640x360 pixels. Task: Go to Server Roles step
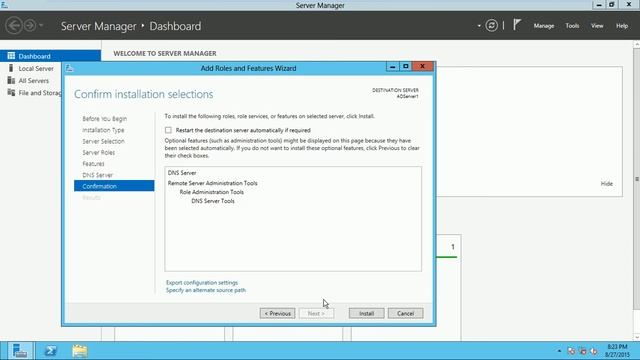pos(98,153)
